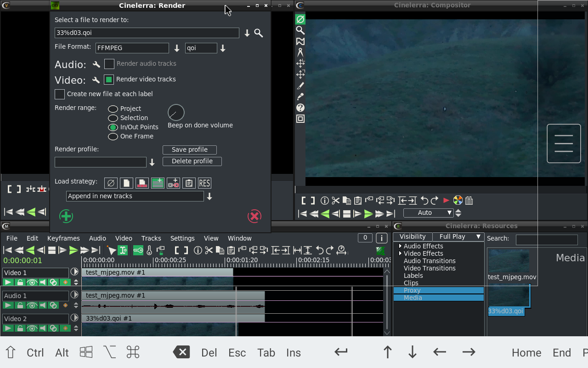
Task: Open the FFMPEG file format dropdown
Action: click(177, 48)
